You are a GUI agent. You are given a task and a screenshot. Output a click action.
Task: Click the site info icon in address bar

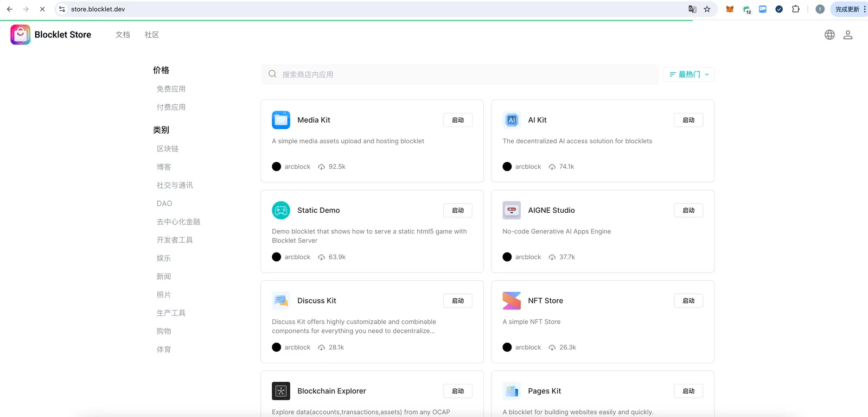point(62,9)
